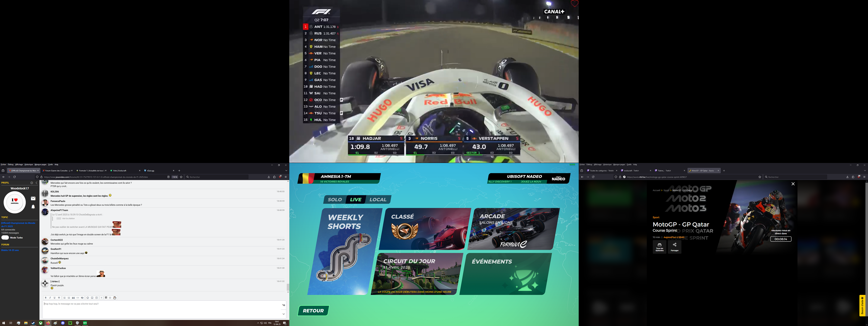The image size is (868, 326).
Task: Open extensions in the Auvio browser window
Action: pos(853,177)
